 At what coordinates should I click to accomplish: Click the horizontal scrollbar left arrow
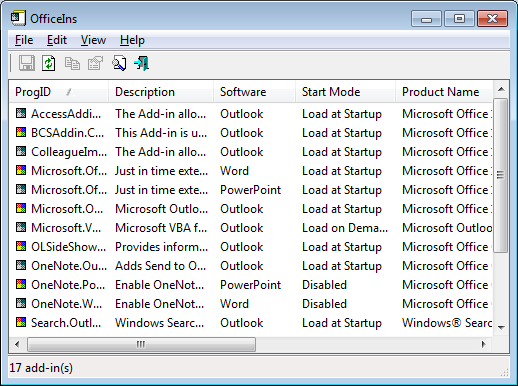[17, 344]
